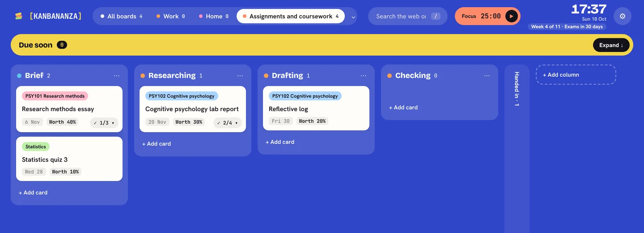Expand the collapsed Handed in column
The image size is (644, 233).
tap(517, 149)
